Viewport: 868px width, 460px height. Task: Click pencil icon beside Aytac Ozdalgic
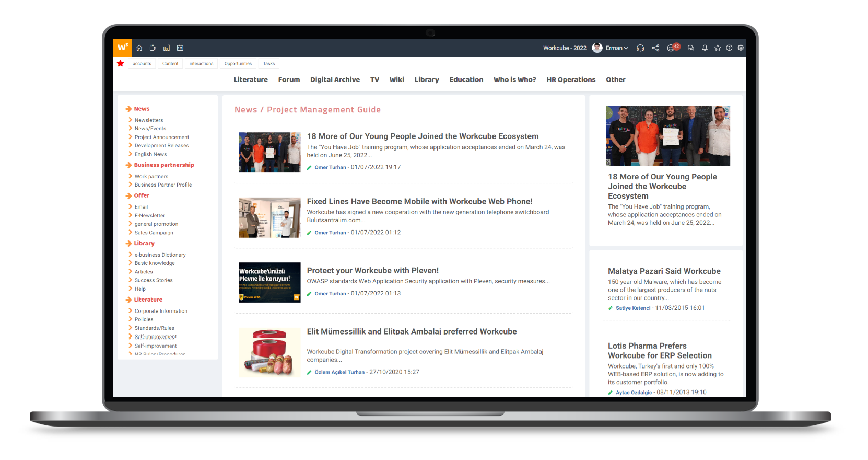point(611,393)
